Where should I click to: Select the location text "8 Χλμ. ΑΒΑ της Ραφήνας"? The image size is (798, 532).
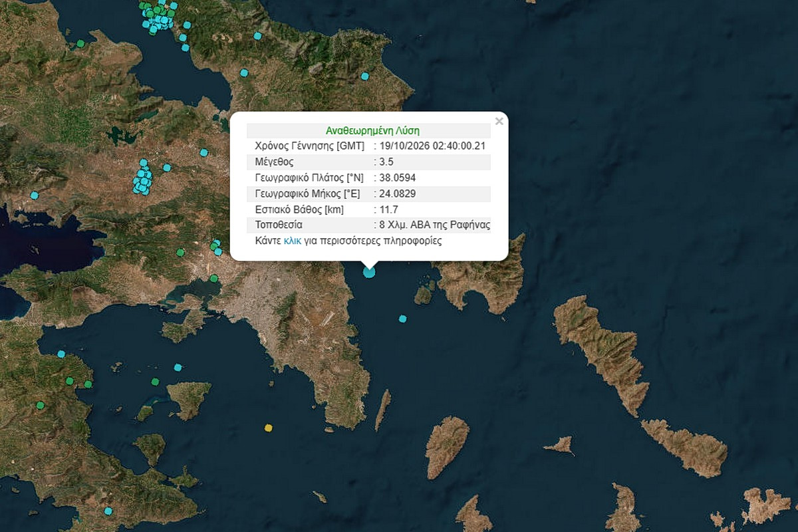[434, 225]
